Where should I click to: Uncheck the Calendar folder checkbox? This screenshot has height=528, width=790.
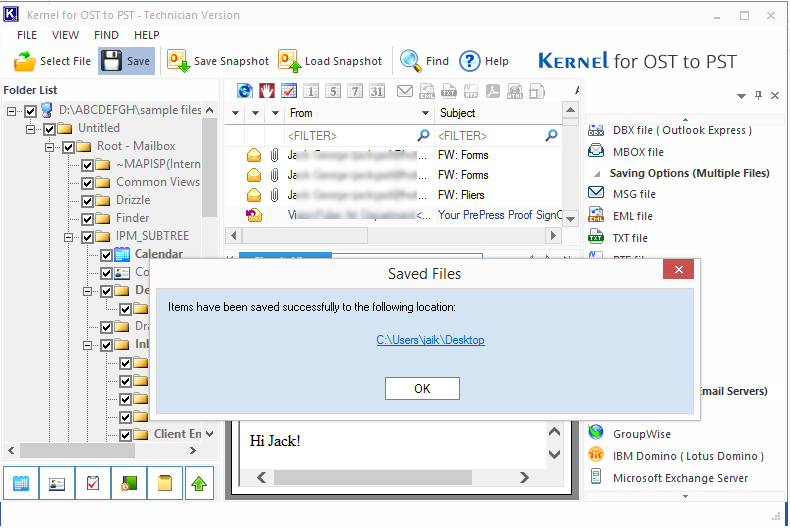[106, 255]
